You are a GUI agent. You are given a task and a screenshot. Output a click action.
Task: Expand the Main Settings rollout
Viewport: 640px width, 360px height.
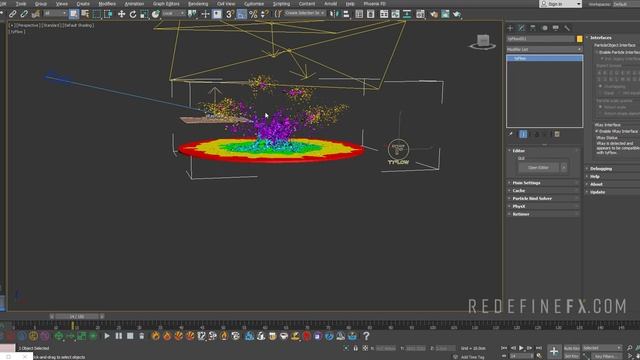[x=543, y=183]
